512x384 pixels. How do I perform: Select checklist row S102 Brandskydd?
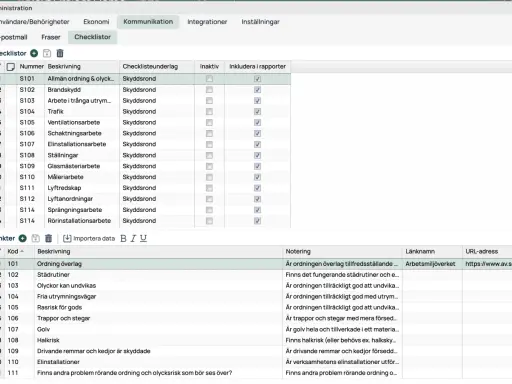(x=145, y=90)
